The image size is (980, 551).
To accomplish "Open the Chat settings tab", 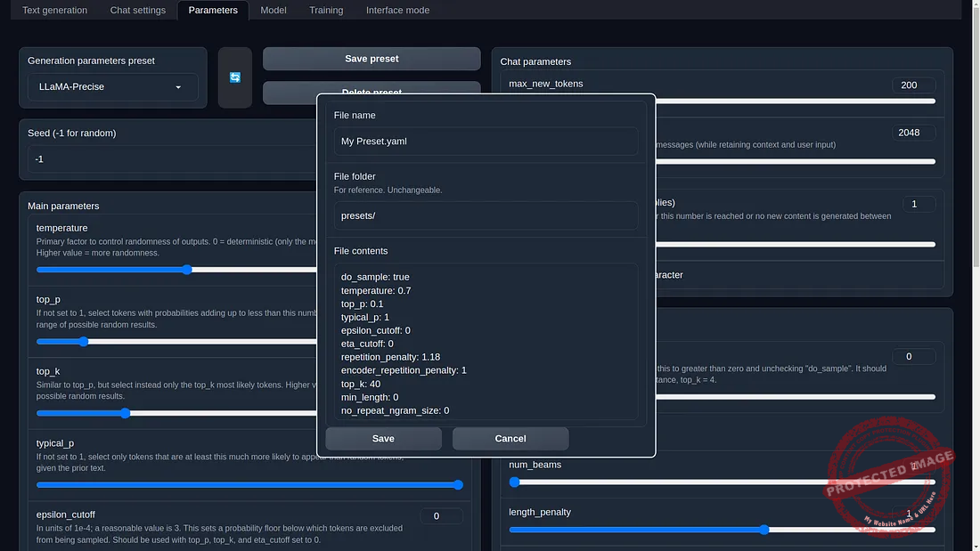I will tap(137, 11).
